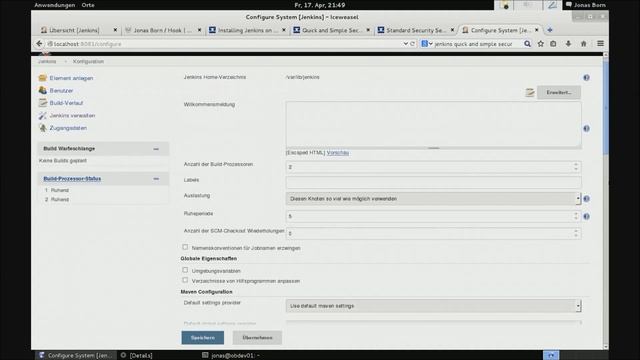Show help for Ruheperiode setting
Image resolution: width=640 pixels, height=360 pixels.
pos(586,216)
